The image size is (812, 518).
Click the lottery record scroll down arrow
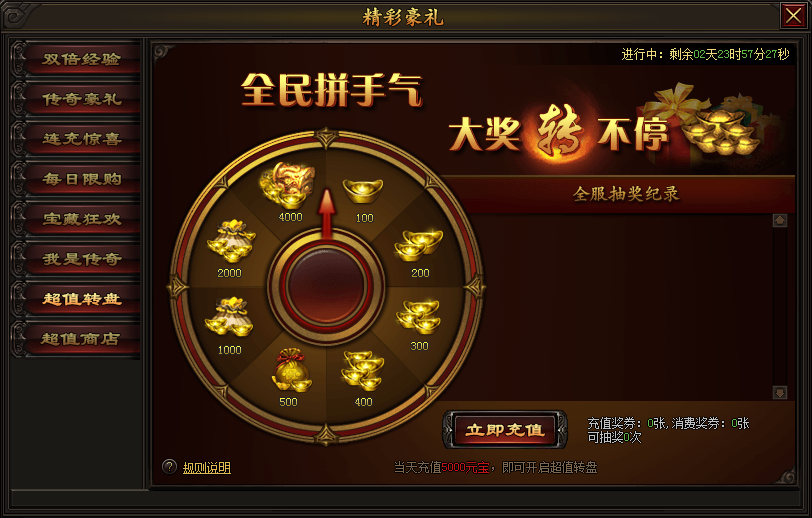[x=780, y=392]
